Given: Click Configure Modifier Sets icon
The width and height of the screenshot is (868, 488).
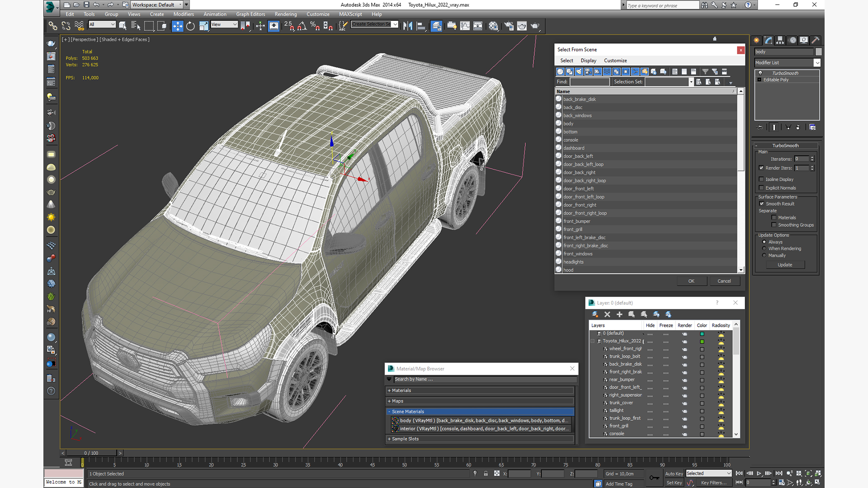Looking at the screenshot, I should tap(812, 127).
